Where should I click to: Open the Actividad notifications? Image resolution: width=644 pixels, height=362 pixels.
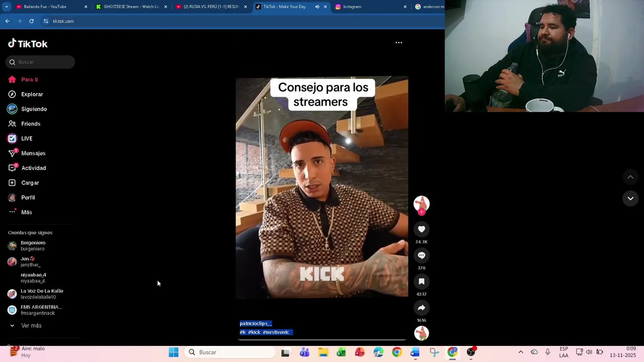click(x=27, y=168)
